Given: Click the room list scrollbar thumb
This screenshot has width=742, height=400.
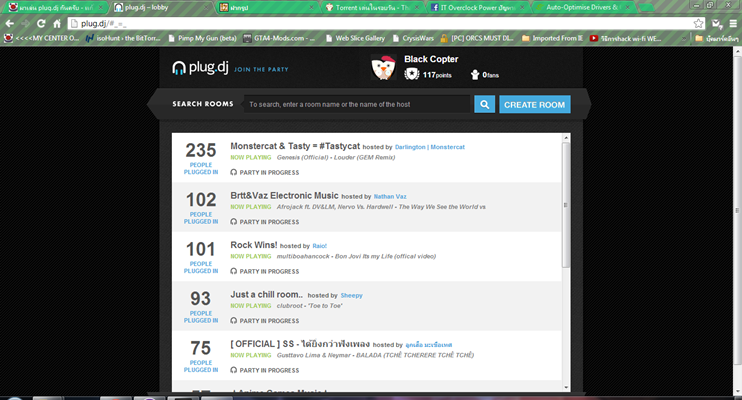Looking at the screenshot, I should (565, 205).
